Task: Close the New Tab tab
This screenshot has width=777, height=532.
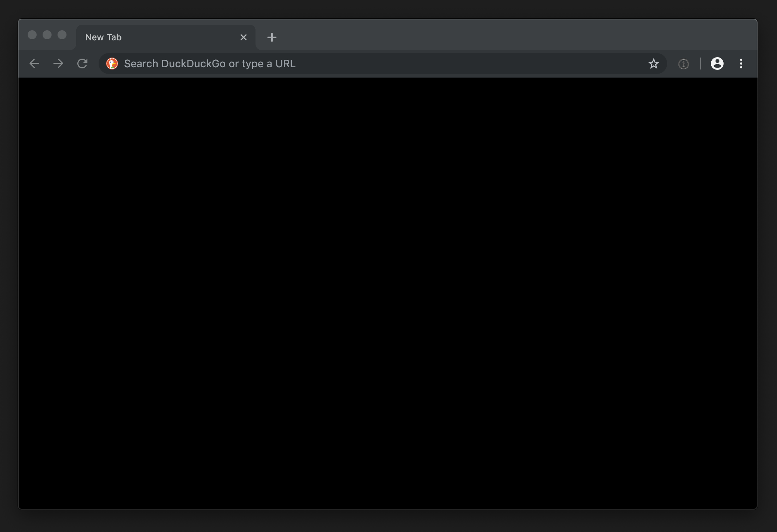Action: 244,37
